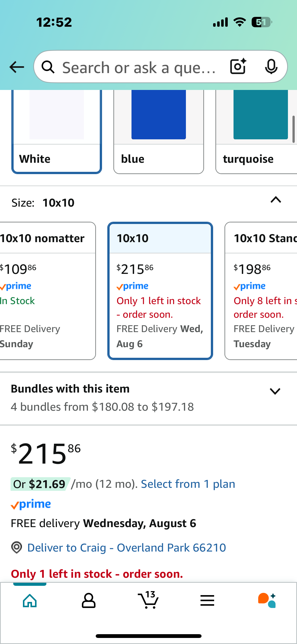
Task: Tap the microphone voice search icon
Action: [x=271, y=67]
